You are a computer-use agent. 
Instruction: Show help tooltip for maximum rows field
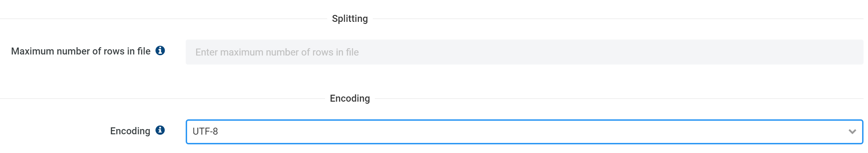coord(160,51)
